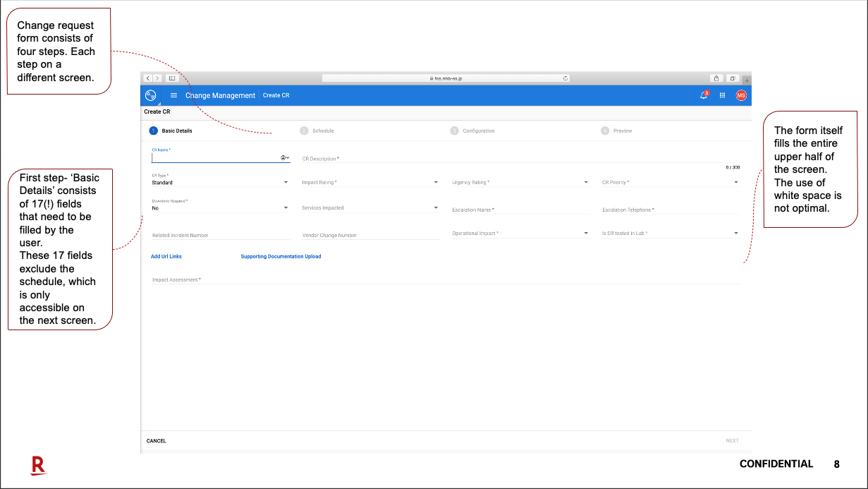Click the Change Management header title

coord(220,95)
